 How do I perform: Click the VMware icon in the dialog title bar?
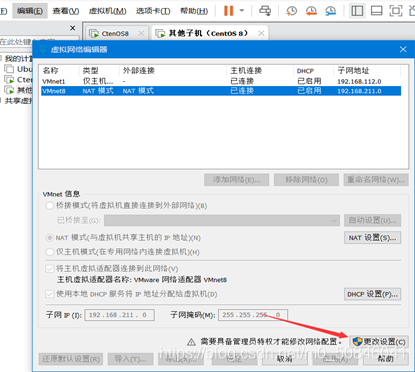[43, 49]
